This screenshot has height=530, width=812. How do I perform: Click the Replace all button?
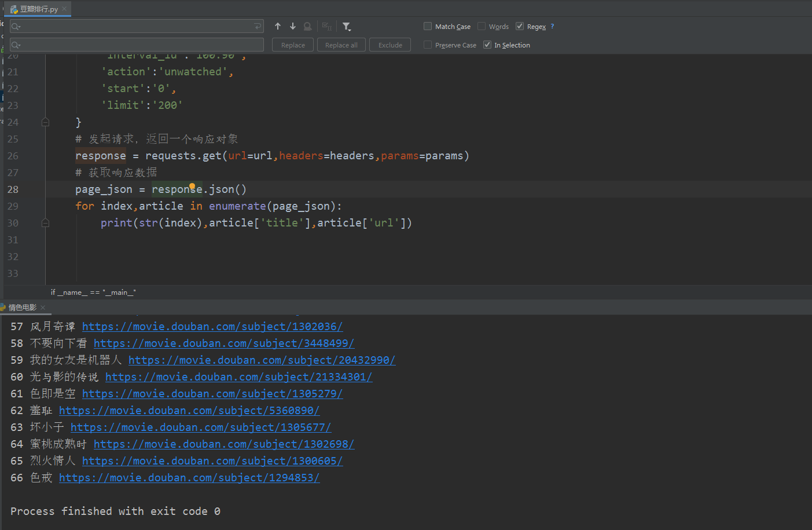(x=341, y=45)
